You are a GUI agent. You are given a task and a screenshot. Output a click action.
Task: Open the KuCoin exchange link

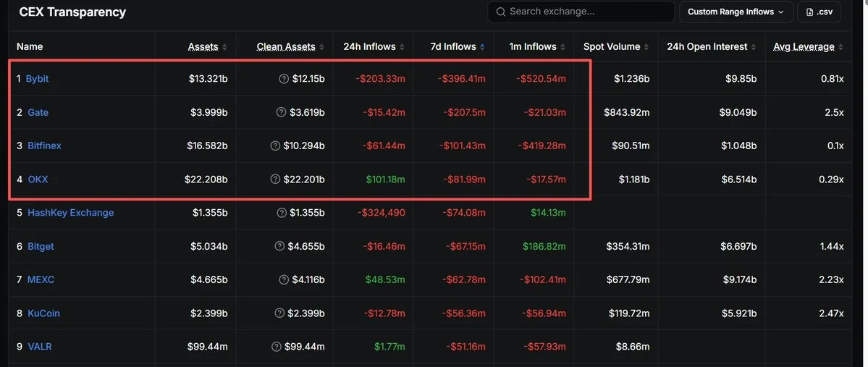pyautogui.click(x=43, y=313)
